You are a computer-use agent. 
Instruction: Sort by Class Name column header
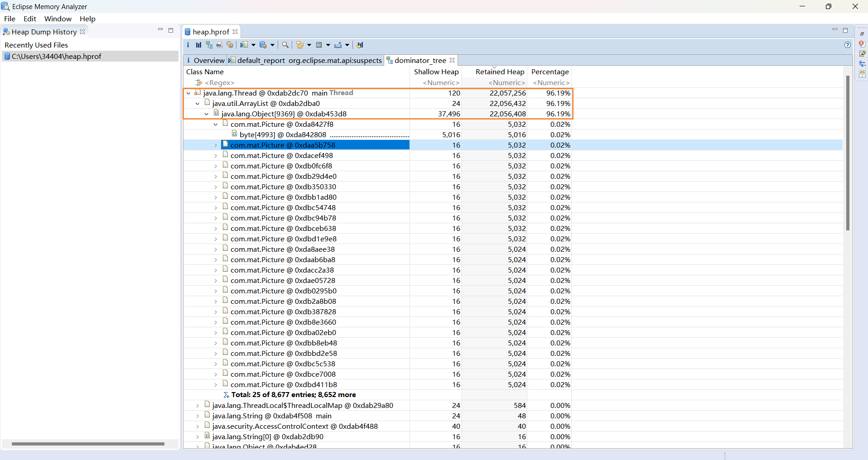(x=297, y=72)
